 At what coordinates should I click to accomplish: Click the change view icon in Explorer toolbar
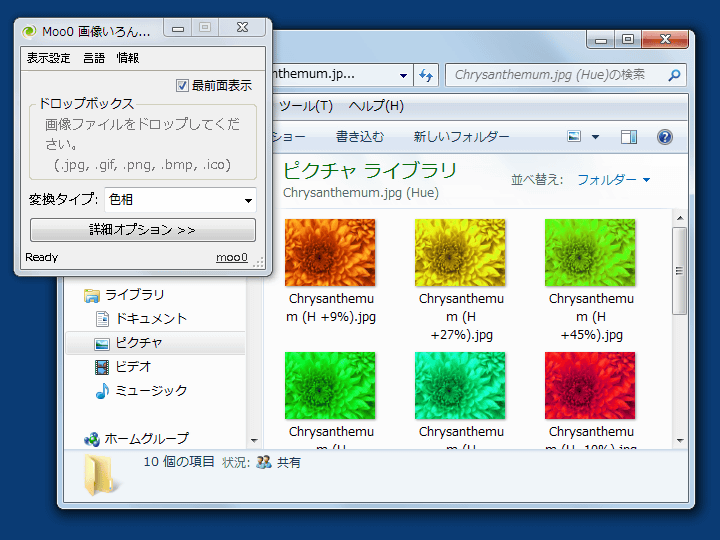click(574, 136)
